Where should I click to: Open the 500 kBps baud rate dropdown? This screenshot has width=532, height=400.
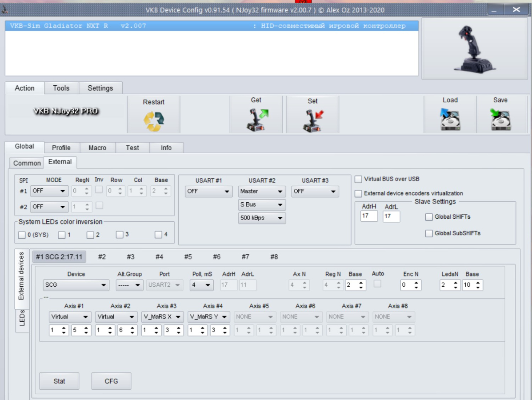[262, 218]
